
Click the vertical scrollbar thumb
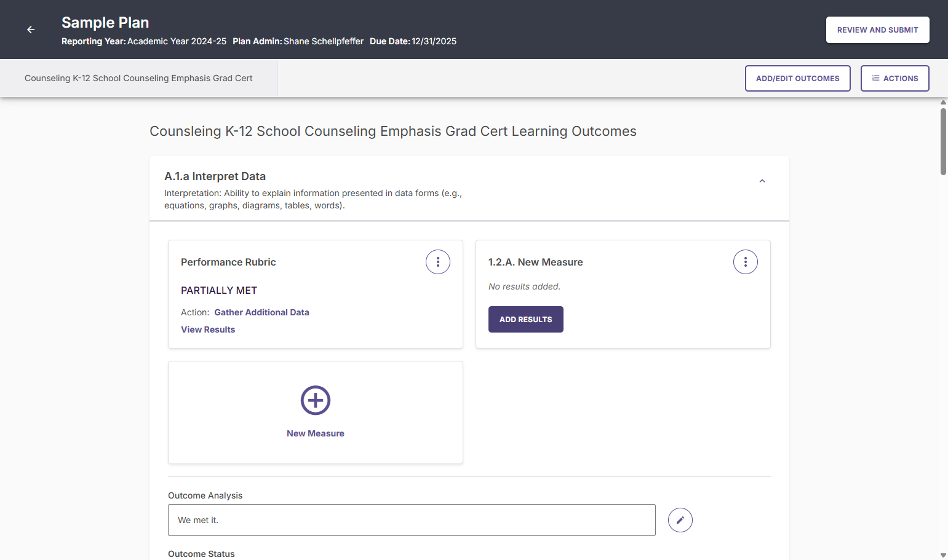[943, 142]
